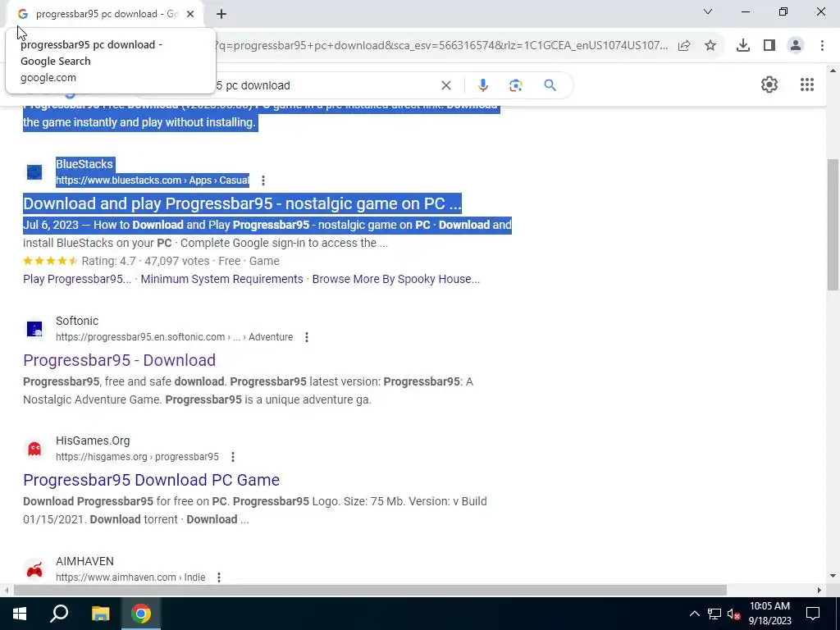Start a voice search with microphone

(x=482, y=85)
